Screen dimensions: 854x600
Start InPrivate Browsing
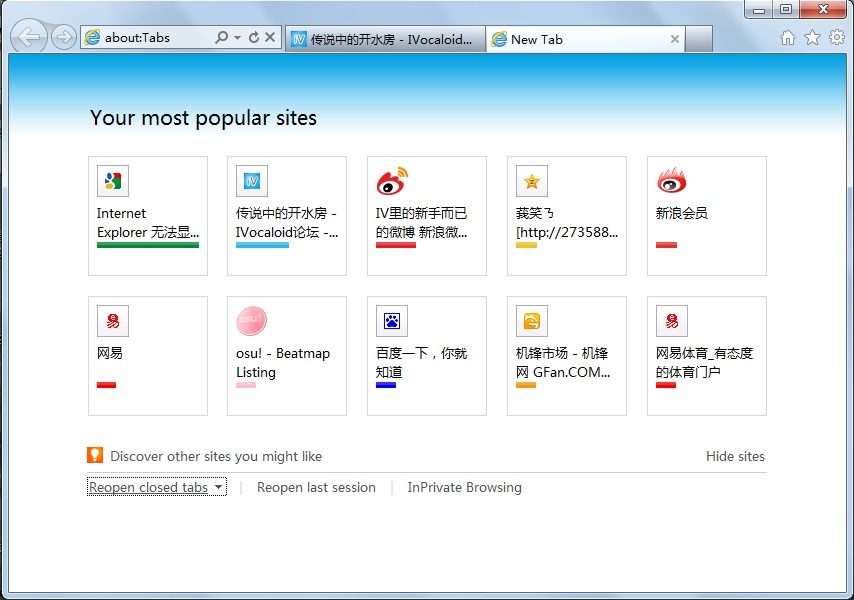pos(465,487)
